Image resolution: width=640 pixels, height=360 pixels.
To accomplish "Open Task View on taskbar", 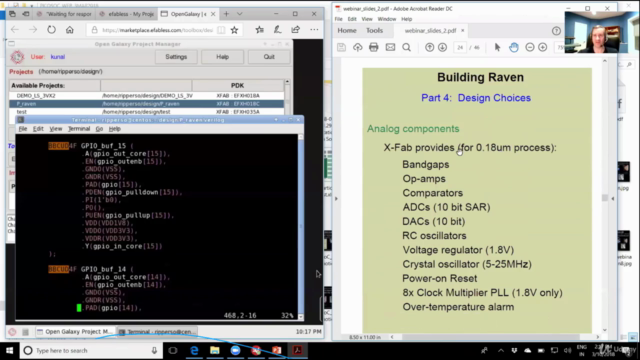I will (173, 350).
